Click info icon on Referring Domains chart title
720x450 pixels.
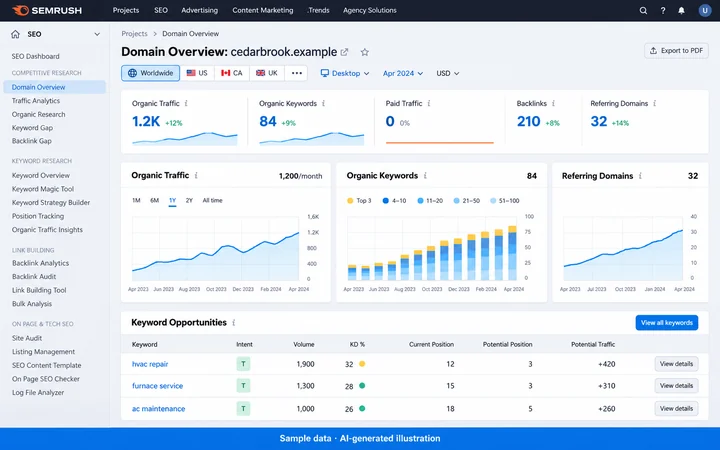[x=640, y=176]
